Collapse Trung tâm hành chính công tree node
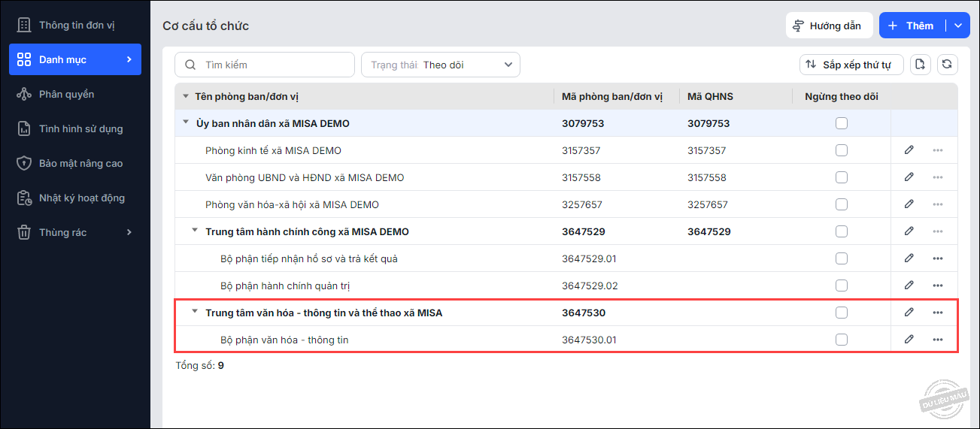 pos(195,231)
